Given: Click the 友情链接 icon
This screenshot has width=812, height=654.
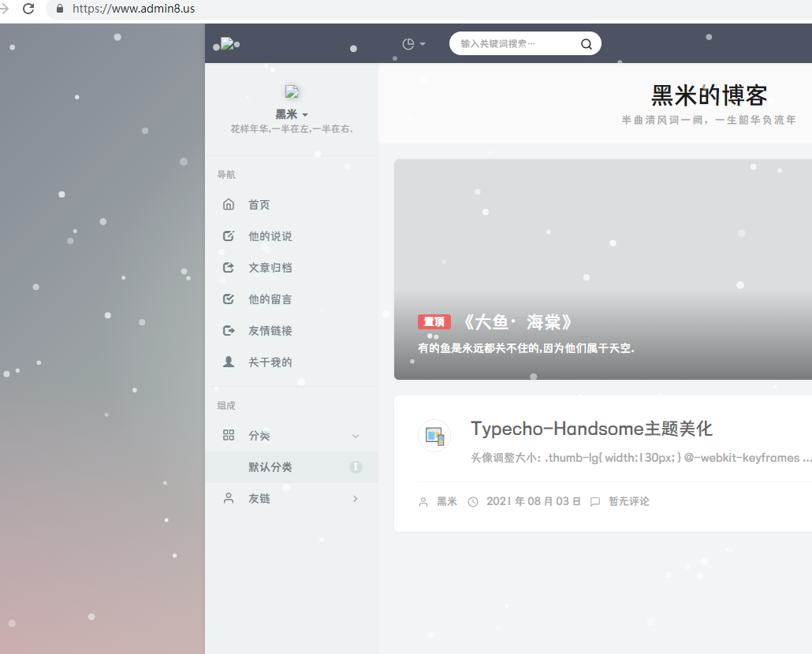Looking at the screenshot, I should [x=229, y=331].
